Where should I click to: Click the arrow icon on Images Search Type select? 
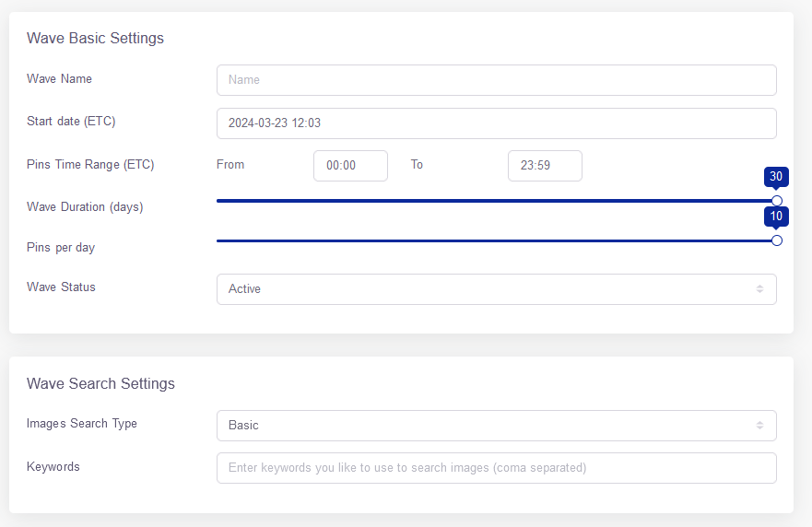(x=759, y=425)
